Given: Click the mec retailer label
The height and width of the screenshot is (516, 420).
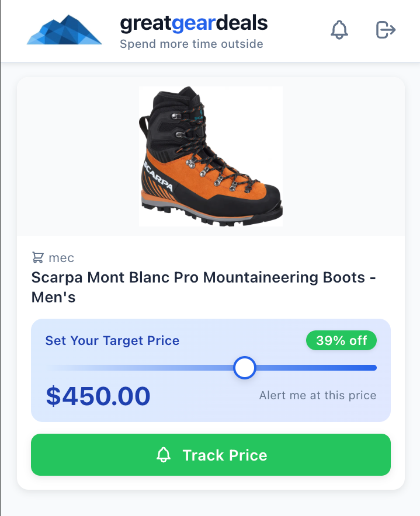Looking at the screenshot, I should (61, 257).
